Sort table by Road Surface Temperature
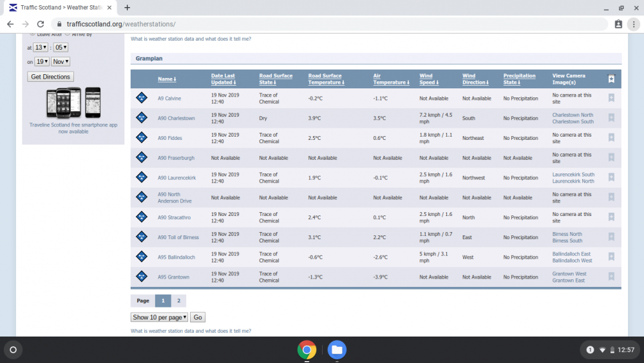The height and width of the screenshot is (363, 644). coord(326,79)
